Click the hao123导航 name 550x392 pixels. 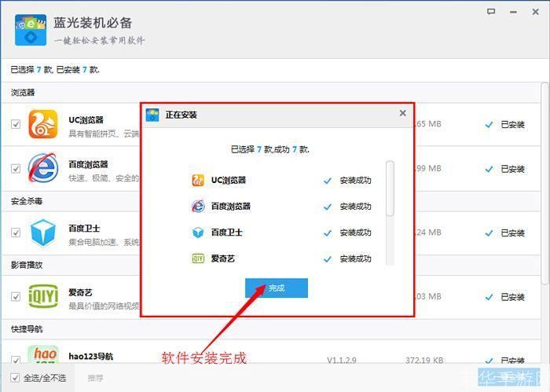pyautogui.click(x=91, y=356)
